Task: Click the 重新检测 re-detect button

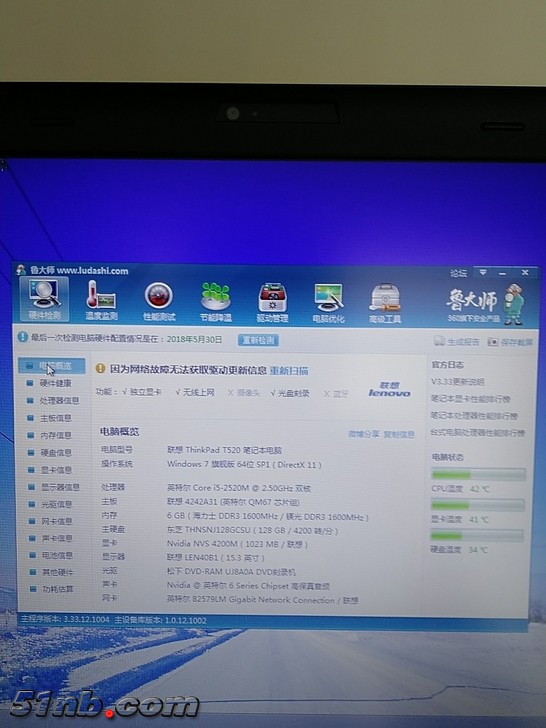Action: pos(259,340)
